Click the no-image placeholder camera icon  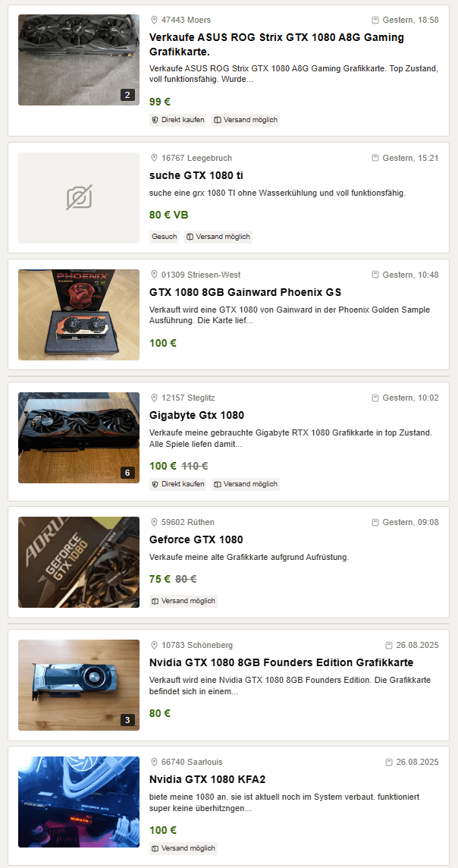79,198
